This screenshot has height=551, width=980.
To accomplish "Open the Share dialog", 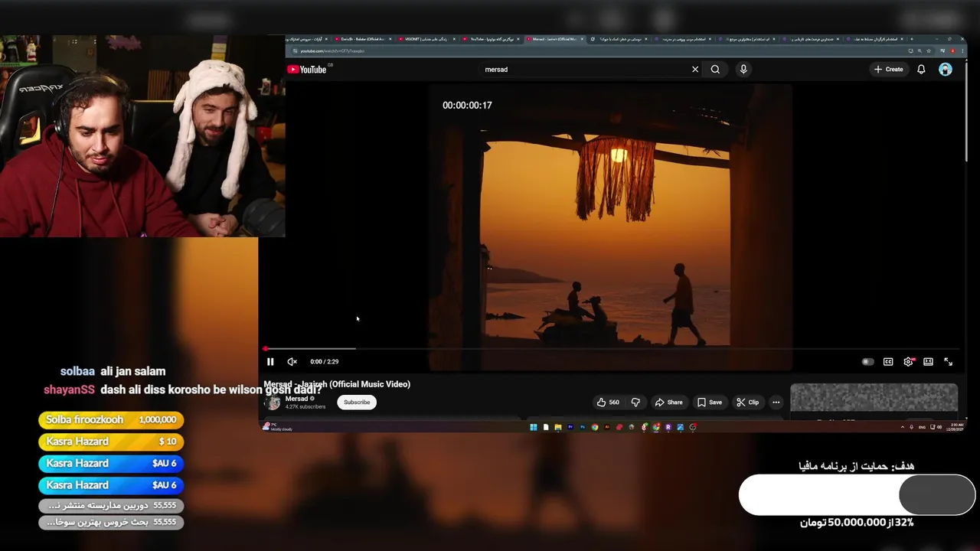I will pos(668,403).
